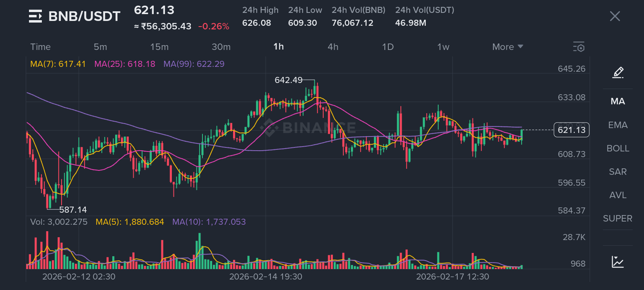Open the chart settings icon
The width and height of the screenshot is (644, 290).
[x=579, y=47]
